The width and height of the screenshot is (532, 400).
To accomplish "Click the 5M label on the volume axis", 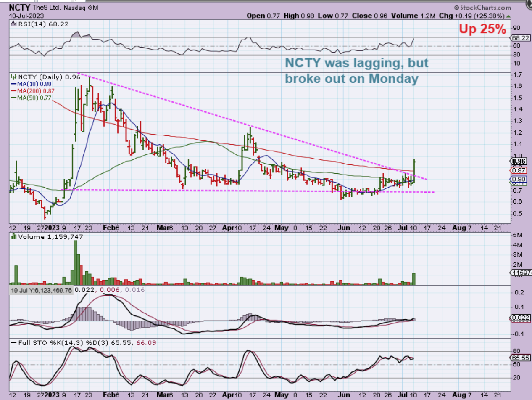I will 517,234.
